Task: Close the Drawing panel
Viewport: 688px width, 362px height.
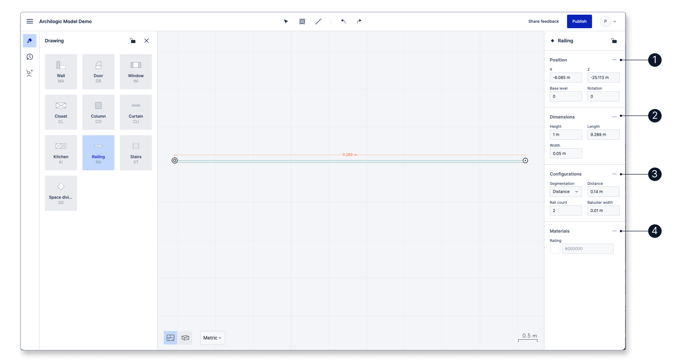Action: tap(147, 41)
